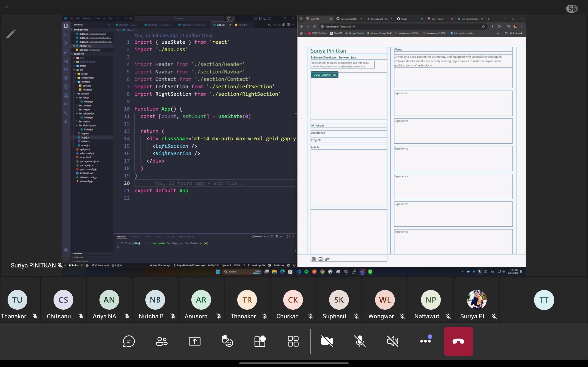The image size is (588, 367).
Task: Open raise hand and reactions
Action: coord(227,341)
